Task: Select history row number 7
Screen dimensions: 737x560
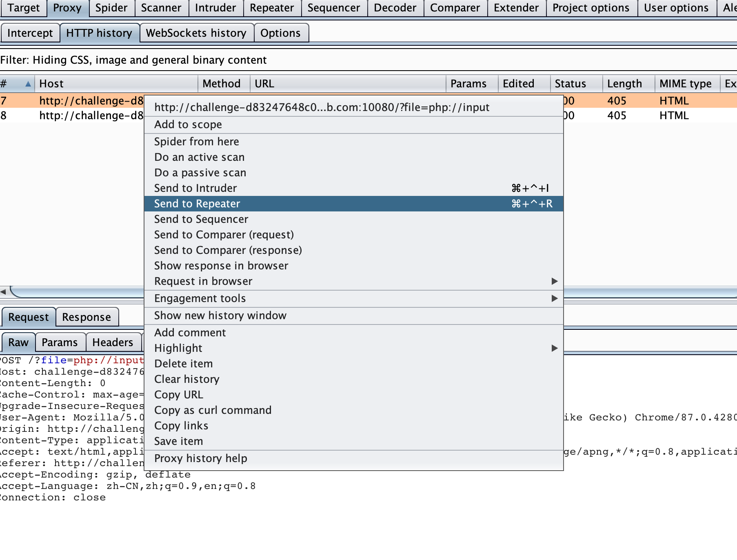Action: 72,101
